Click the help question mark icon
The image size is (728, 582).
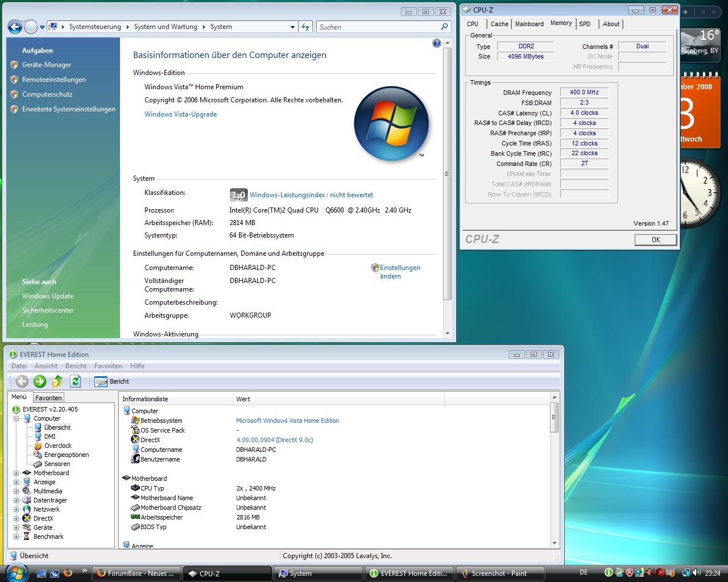tap(436, 43)
